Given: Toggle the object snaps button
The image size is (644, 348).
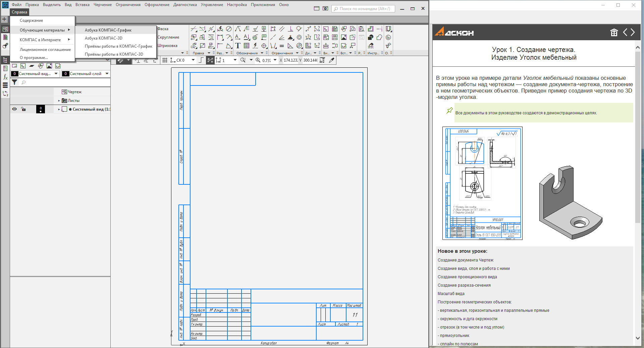Looking at the screenshot, I should pos(210,60).
